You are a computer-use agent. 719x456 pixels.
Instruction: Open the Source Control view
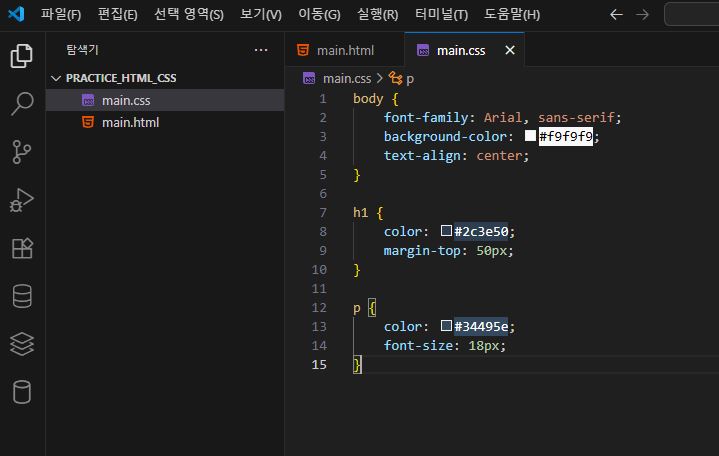(x=22, y=152)
